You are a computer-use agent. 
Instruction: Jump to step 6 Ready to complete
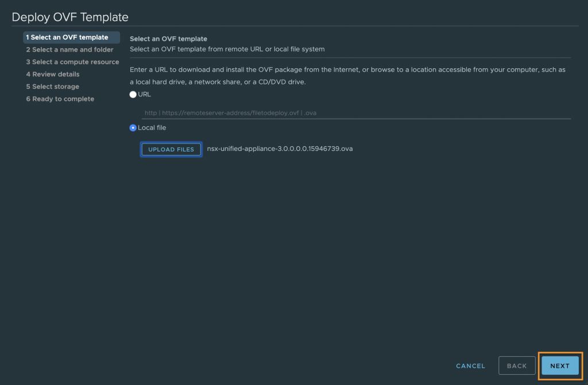[x=60, y=99]
